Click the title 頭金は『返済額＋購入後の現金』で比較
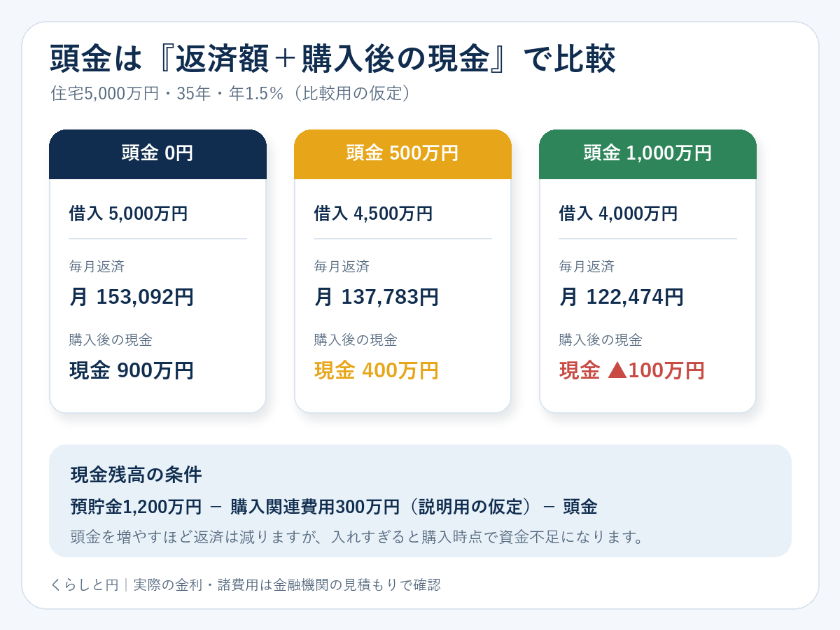The image size is (840, 630). tap(332, 60)
